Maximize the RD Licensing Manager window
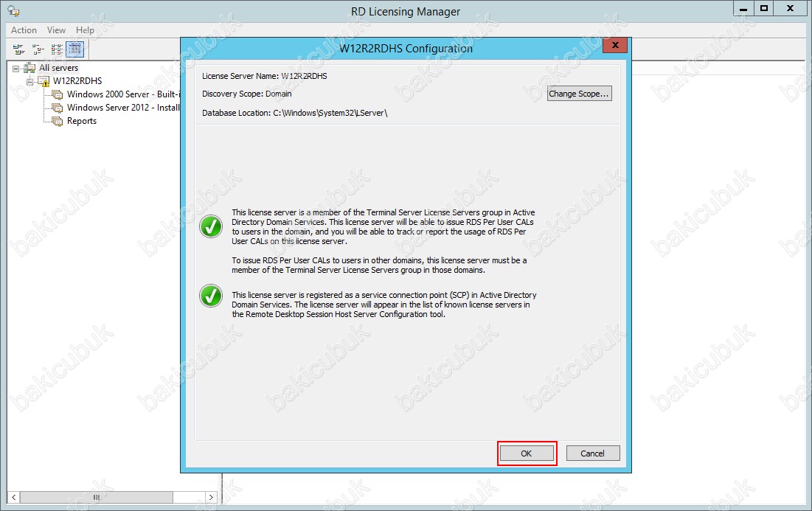The image size is (812, 511). [x=764, y=9]
